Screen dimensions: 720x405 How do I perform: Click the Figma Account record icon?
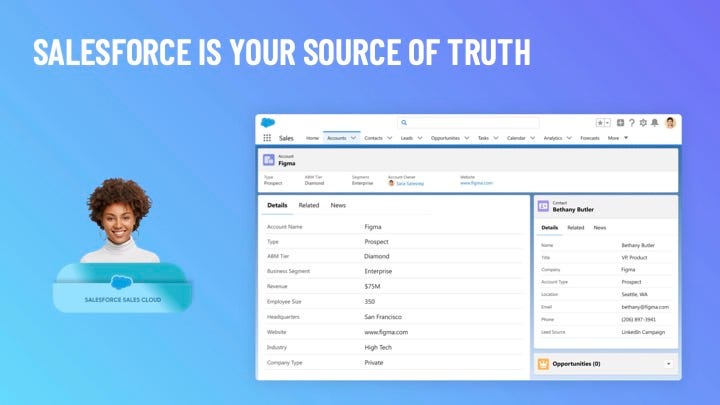pos(269,160)
